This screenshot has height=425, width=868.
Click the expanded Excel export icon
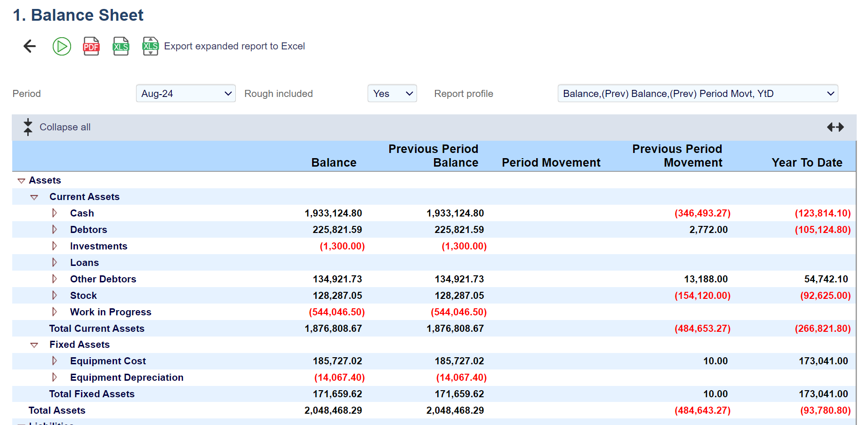pos(151,46)
